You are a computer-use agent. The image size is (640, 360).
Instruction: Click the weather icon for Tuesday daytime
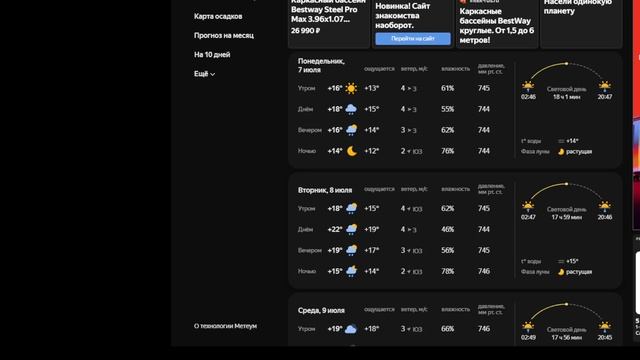click(x=351, y=229)
